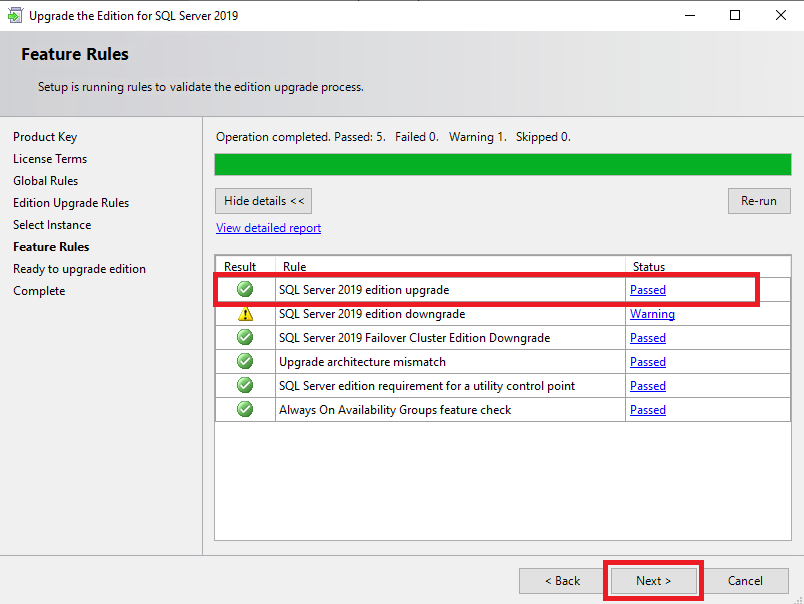Maximize the setup window
804x604 pixels.
735,15
